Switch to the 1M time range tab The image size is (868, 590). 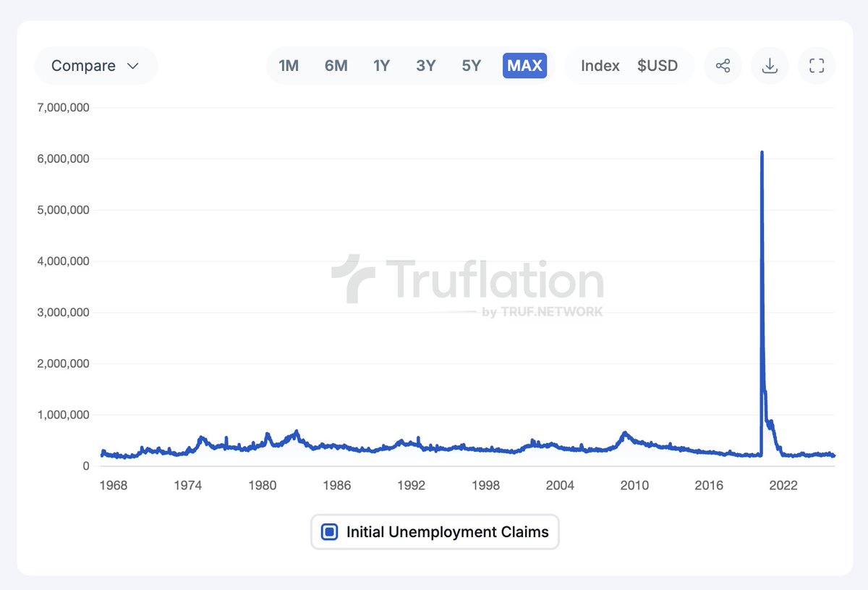289,65
